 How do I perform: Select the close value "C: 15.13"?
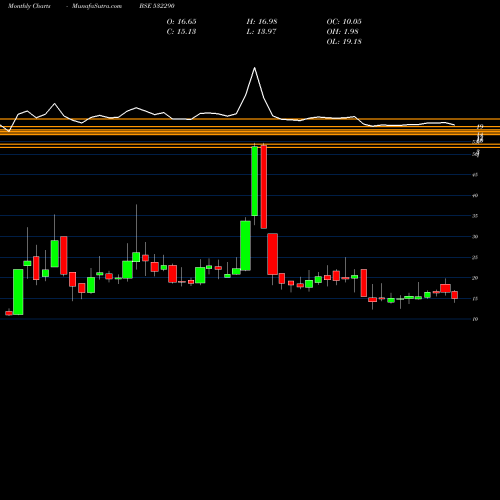(x=181, y=32)
